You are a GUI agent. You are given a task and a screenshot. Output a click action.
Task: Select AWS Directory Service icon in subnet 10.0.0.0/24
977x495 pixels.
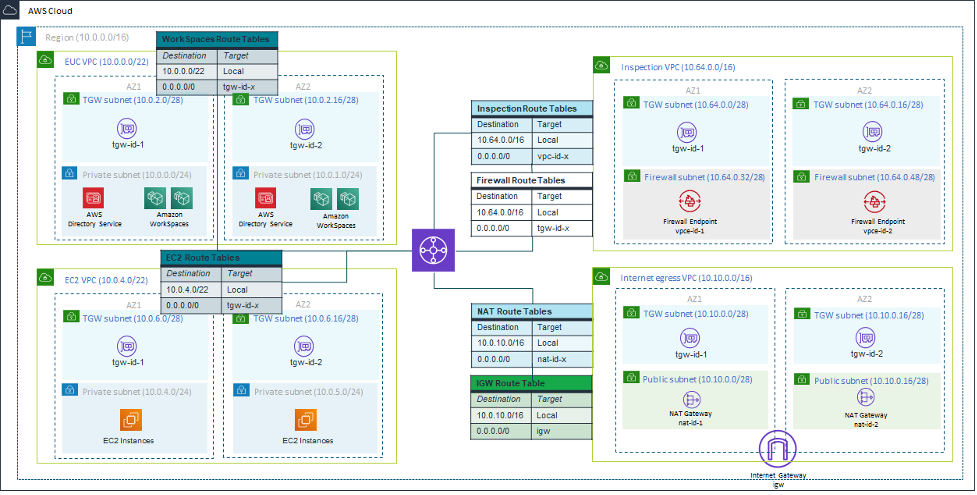[x=93, y=198]
